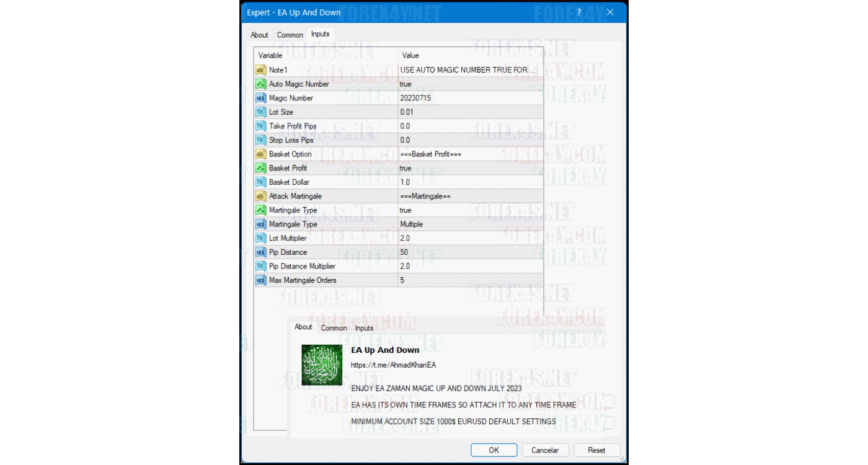
Task: Switch to Common tab above the Variable header
Action: click(x=290, y=35)
